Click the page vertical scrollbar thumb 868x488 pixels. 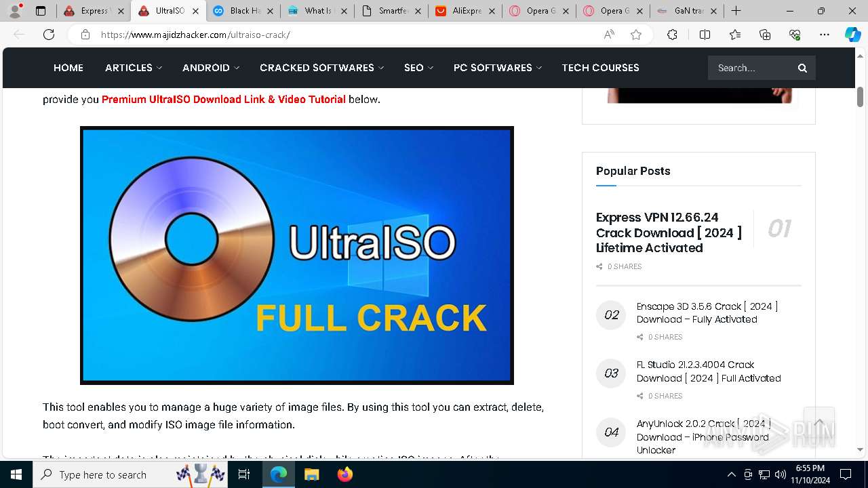pyautogui.click(x=860, y=97)
